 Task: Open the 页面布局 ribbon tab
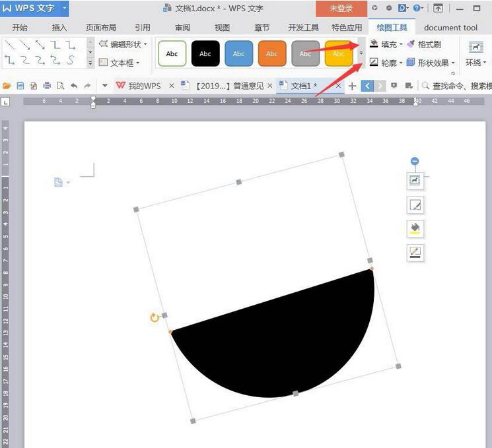(101, 28)
